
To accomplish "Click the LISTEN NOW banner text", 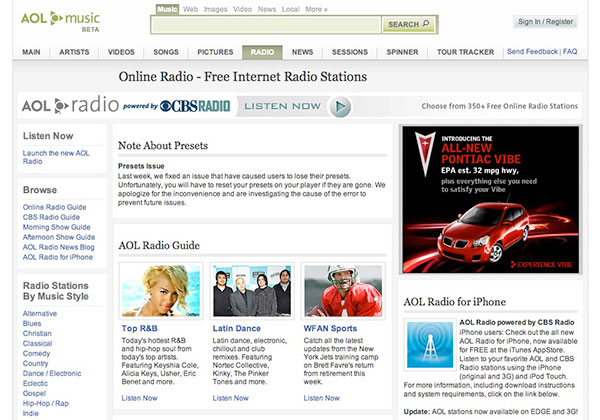I will pyautogui.click(x=282, y=106).
